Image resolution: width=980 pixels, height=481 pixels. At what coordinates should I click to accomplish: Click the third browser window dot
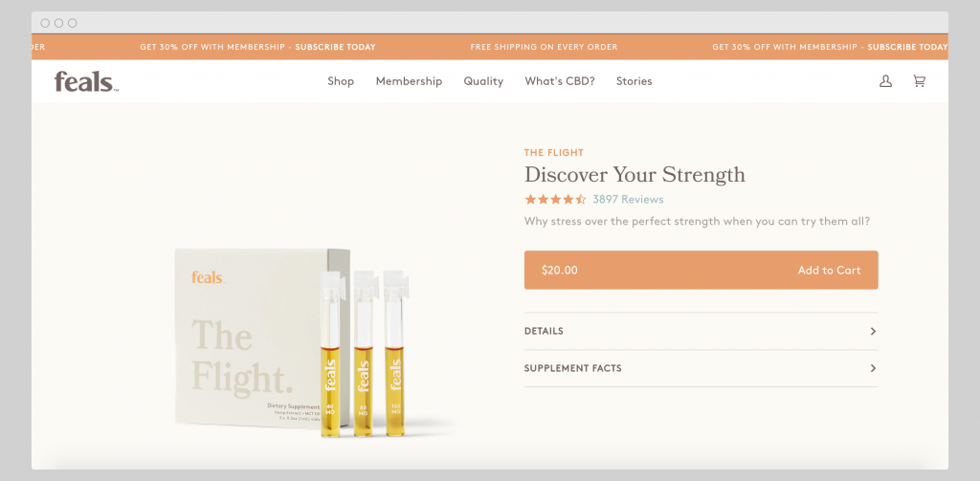(x=73, y=23)
